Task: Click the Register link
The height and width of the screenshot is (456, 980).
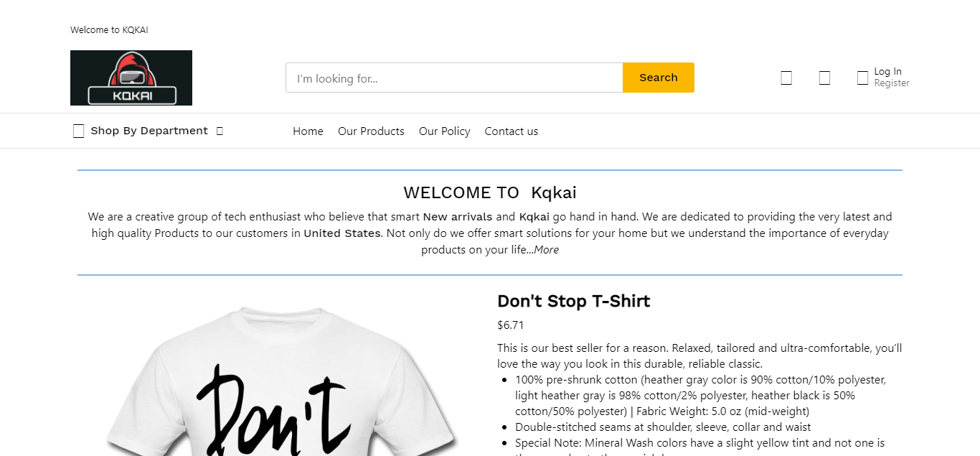Action: coord(891,83)
